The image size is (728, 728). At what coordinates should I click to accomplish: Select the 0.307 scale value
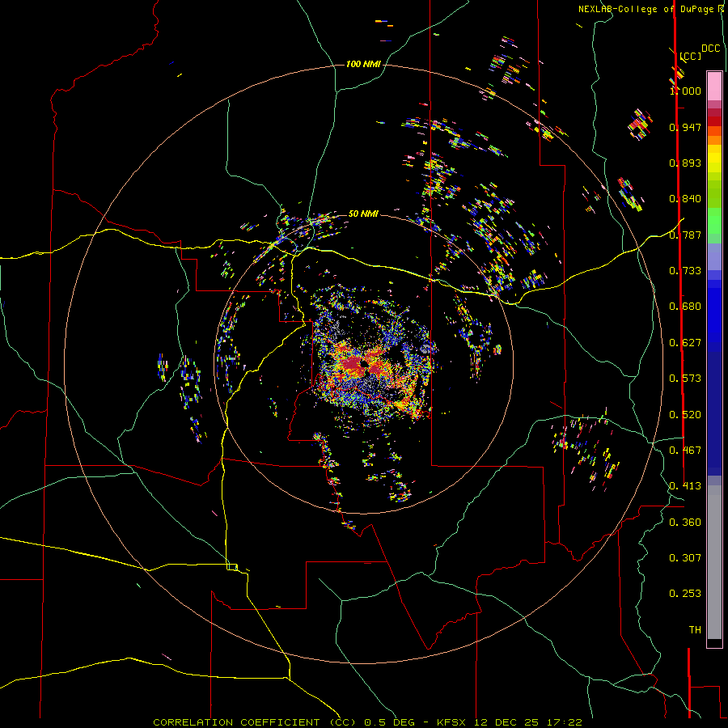(685, 558)
